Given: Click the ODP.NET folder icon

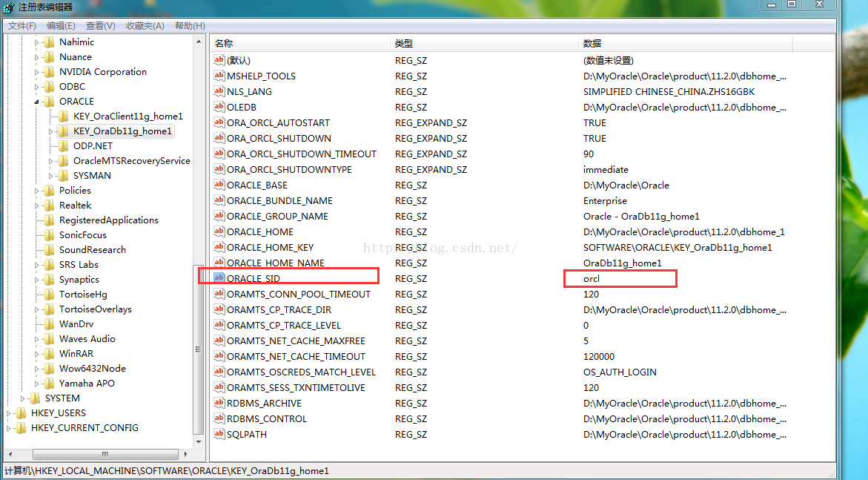Looking at the screenshot, I should pos(64,145).
